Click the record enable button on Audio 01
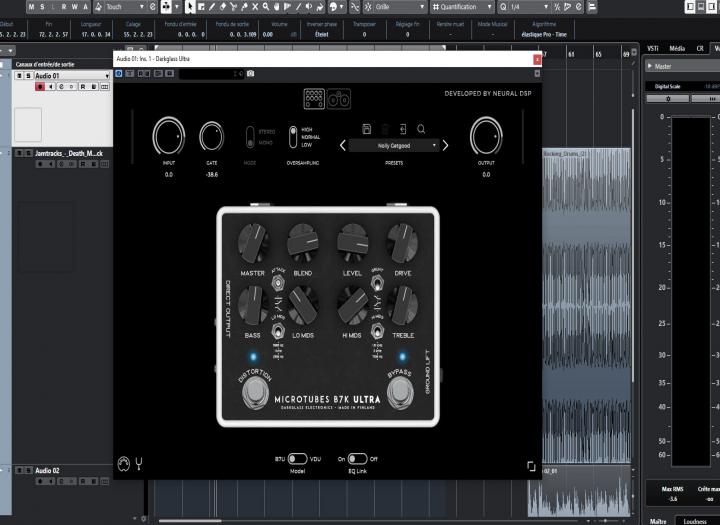 (40, 86)
